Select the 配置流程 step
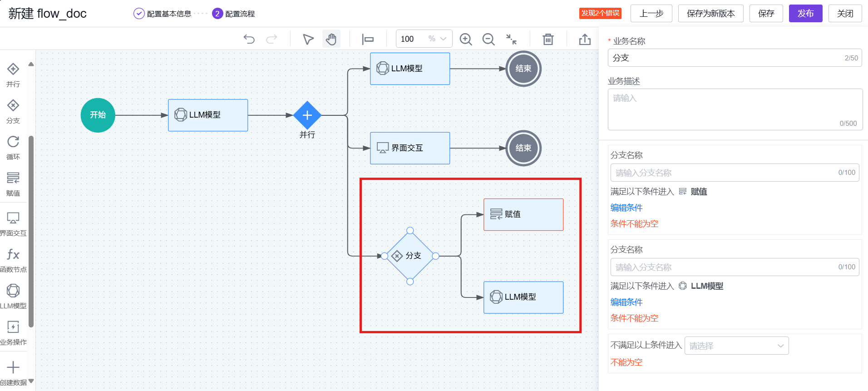 [233, 14]
